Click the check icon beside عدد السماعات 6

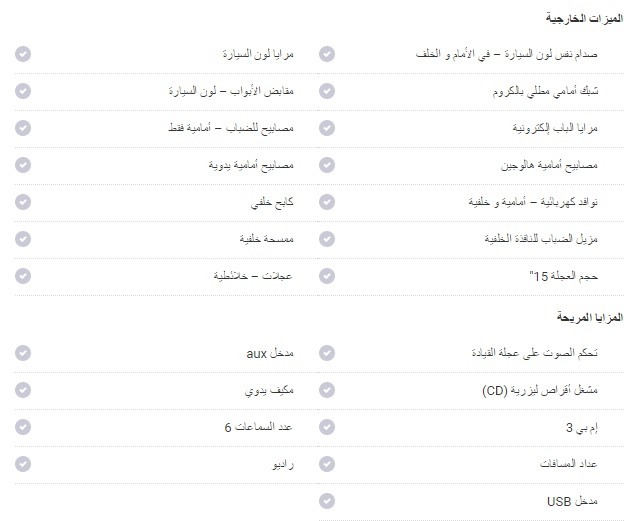pos(23,427)
